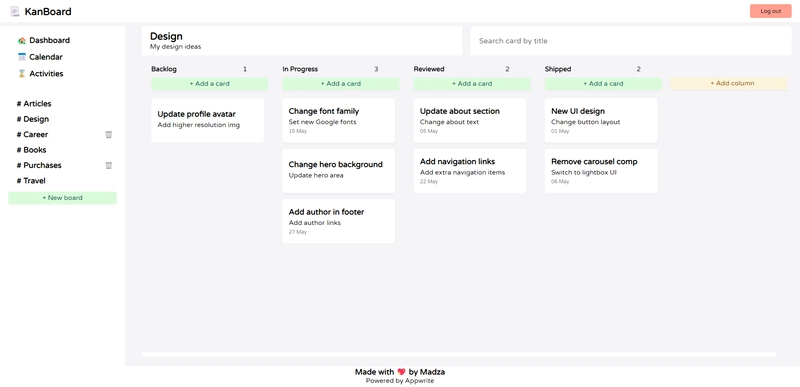Switch to the Books board
Viewport: 800px width, 387px height.
click(32, 150)
